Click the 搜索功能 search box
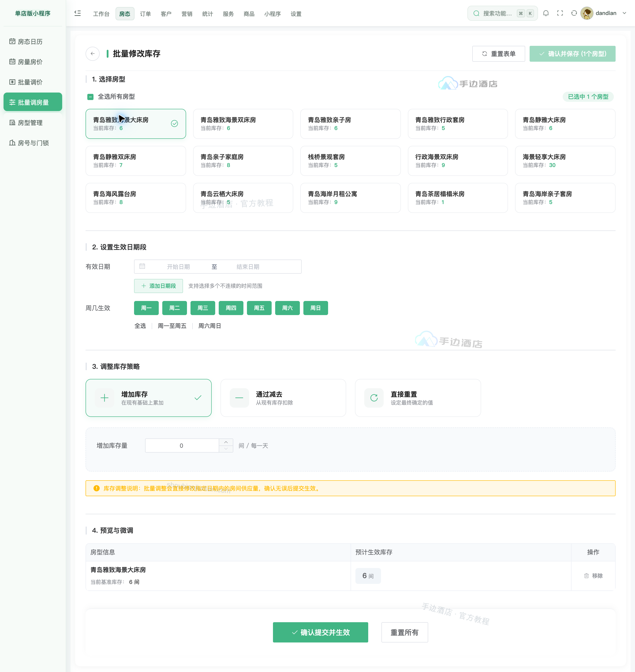Screen dimensions: 635x672 (x=502, y=13)
